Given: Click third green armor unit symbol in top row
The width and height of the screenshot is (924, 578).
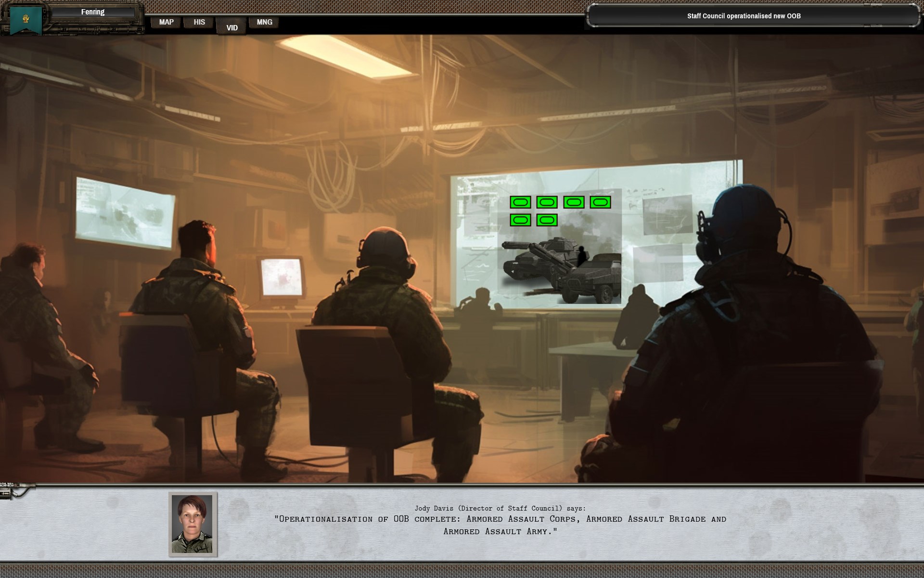Looking at the screenshot, I should click(574, 202).
